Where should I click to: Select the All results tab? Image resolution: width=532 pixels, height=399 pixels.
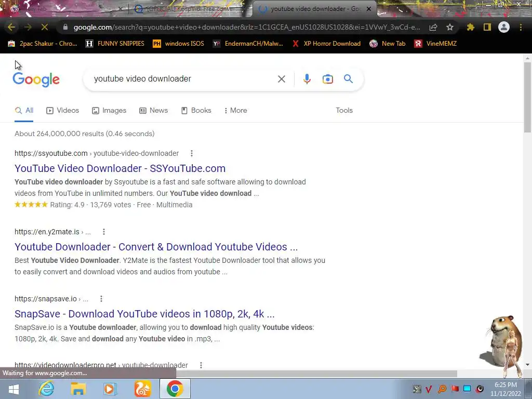coord(24,111)
